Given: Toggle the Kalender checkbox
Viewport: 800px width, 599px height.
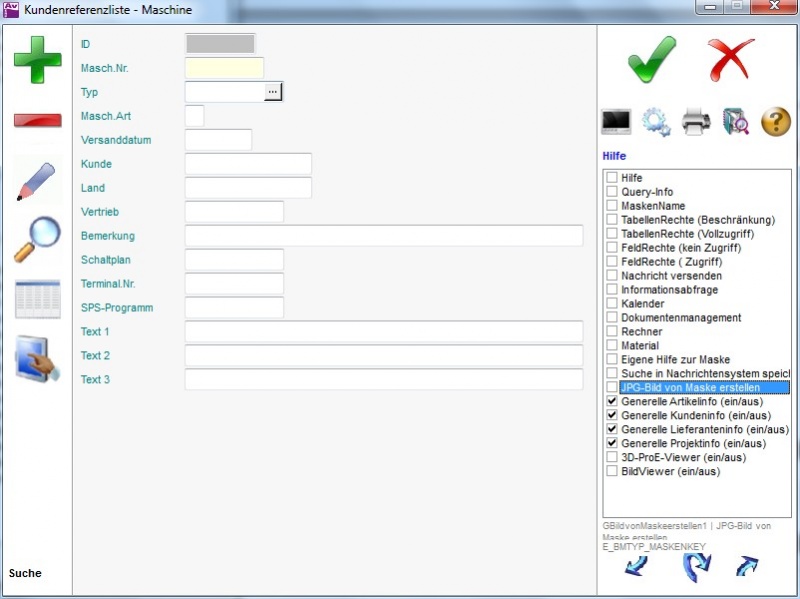Looking at the screenshot, I should click(611, 304).
